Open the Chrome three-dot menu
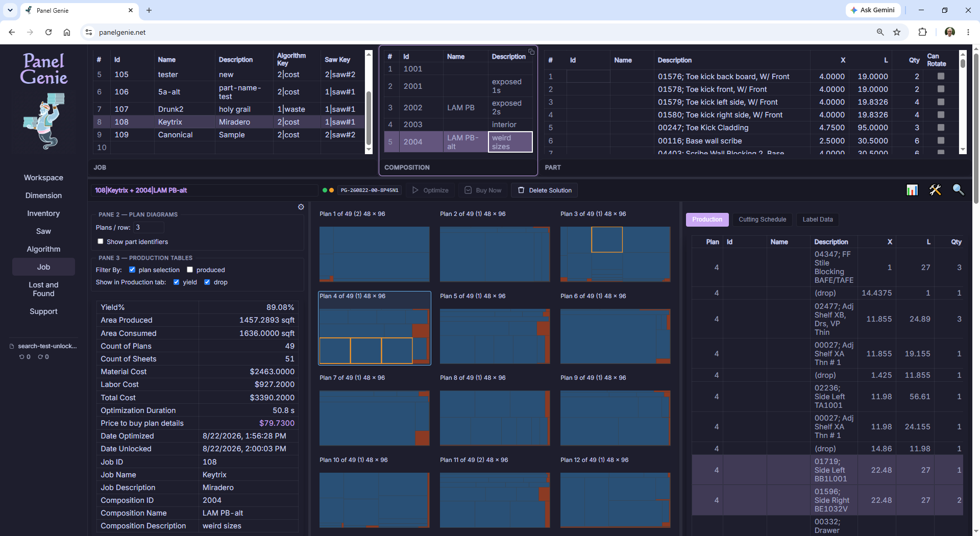 (968, 32)
